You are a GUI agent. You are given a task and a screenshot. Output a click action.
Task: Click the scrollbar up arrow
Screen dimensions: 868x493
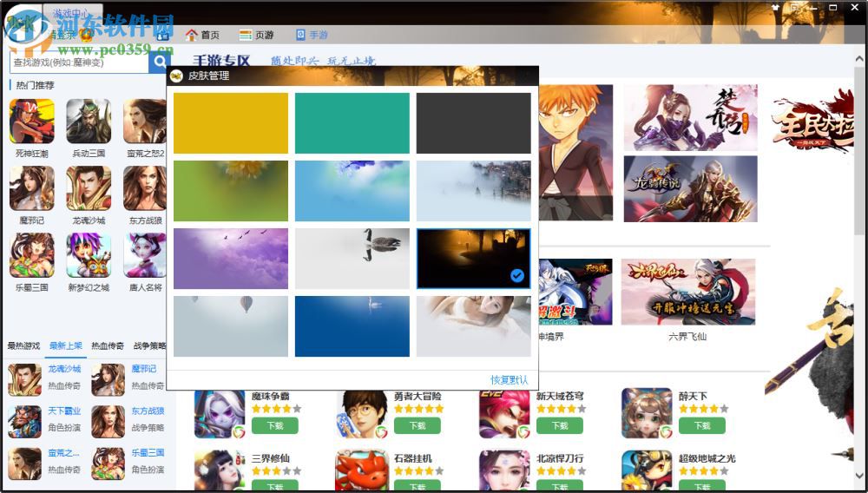point(859,59)
